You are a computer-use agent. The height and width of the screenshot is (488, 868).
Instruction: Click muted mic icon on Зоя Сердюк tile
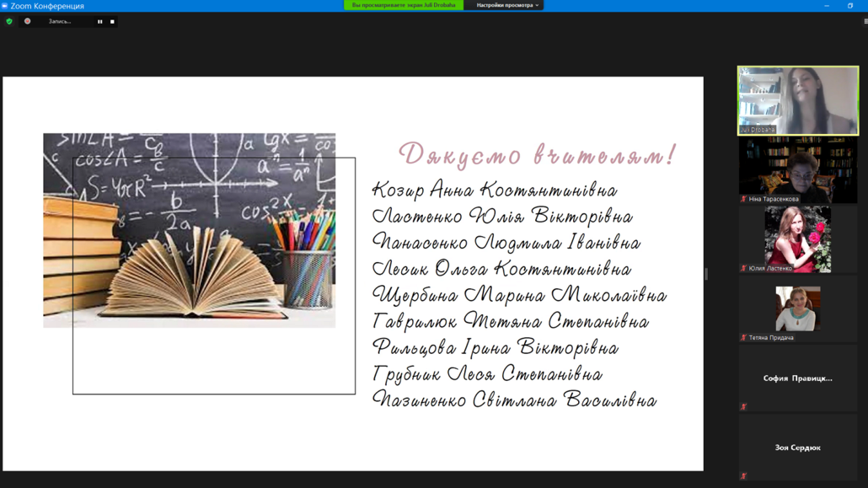coord(743,476)
